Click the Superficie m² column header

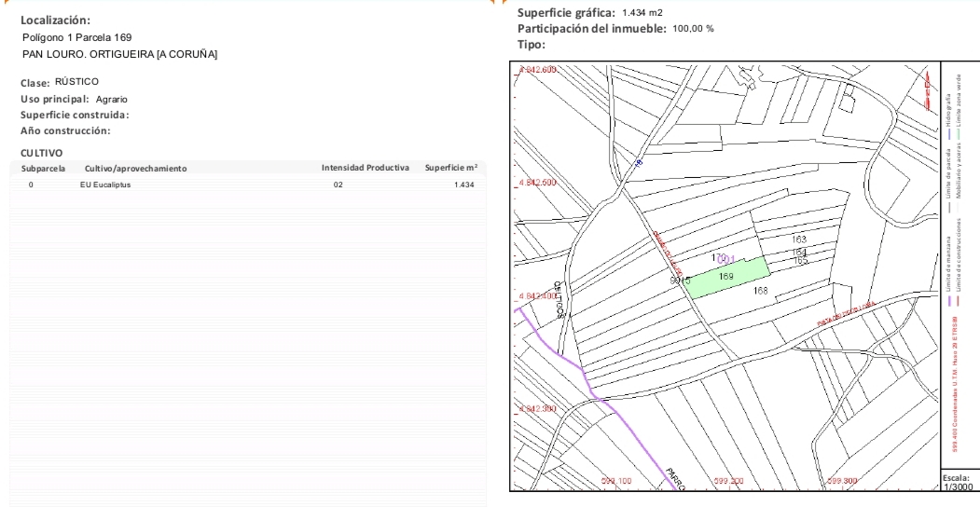pyautogui.click(x=450, y=168)
